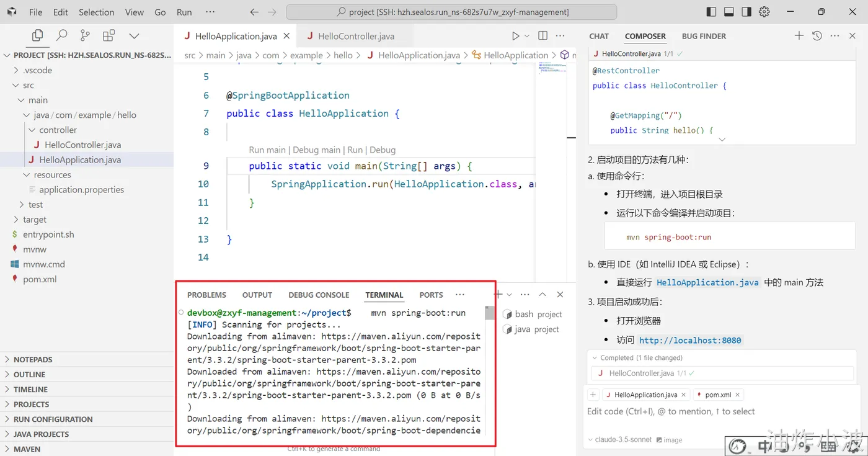Select the claude-3.5-sonnet model dropdown
Image resolution: width=868 pixels, height=456 pixels.
(x=619, y=439)
